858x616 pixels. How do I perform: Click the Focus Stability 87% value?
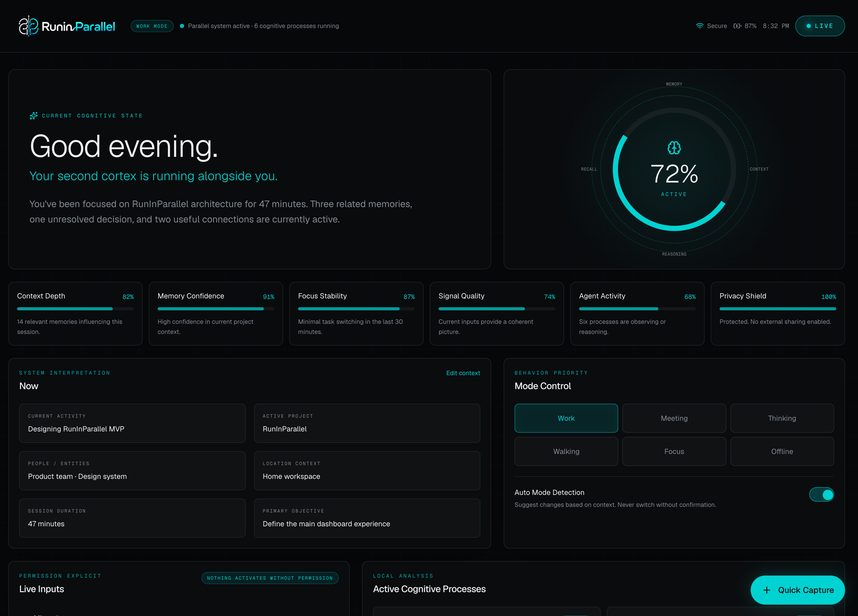point(409,297)
